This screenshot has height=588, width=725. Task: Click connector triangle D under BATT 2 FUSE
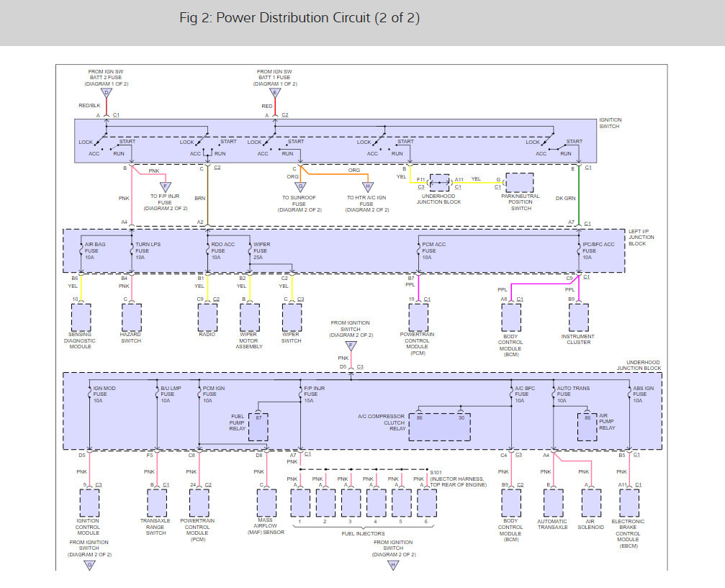click(107, 94)
